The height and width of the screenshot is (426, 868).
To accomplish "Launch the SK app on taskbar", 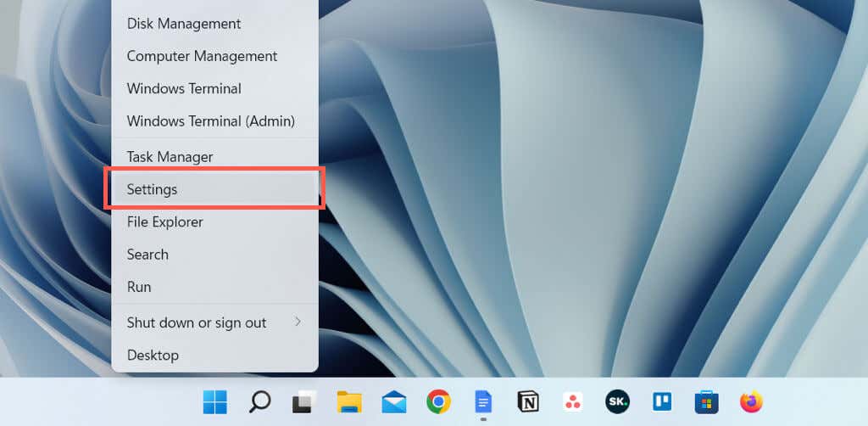I will 617,401.
